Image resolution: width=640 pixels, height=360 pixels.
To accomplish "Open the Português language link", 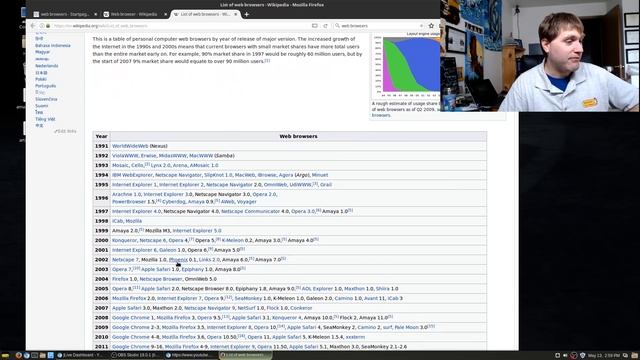I will (45, 86).
